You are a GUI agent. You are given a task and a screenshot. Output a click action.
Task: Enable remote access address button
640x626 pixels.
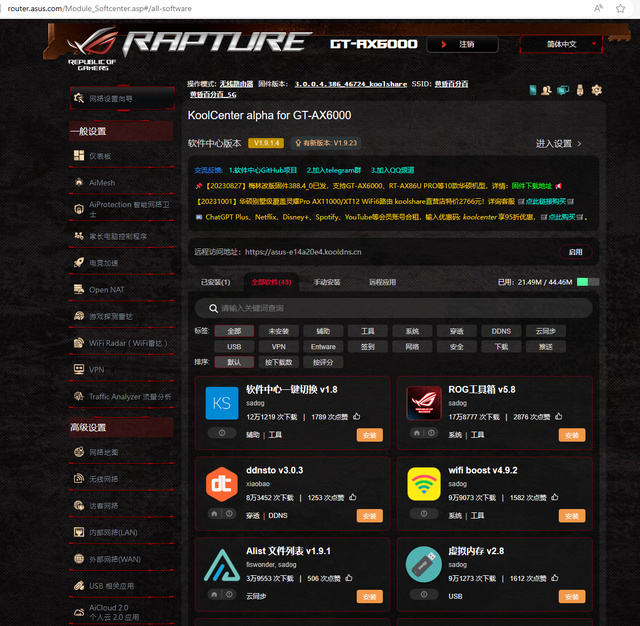tap(576, 252)
